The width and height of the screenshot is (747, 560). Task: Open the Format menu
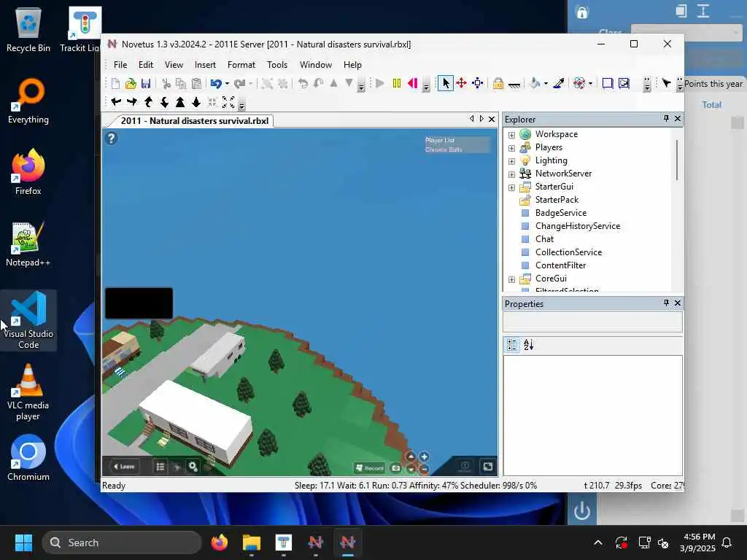pyautogui.click(x=241, y=65)
